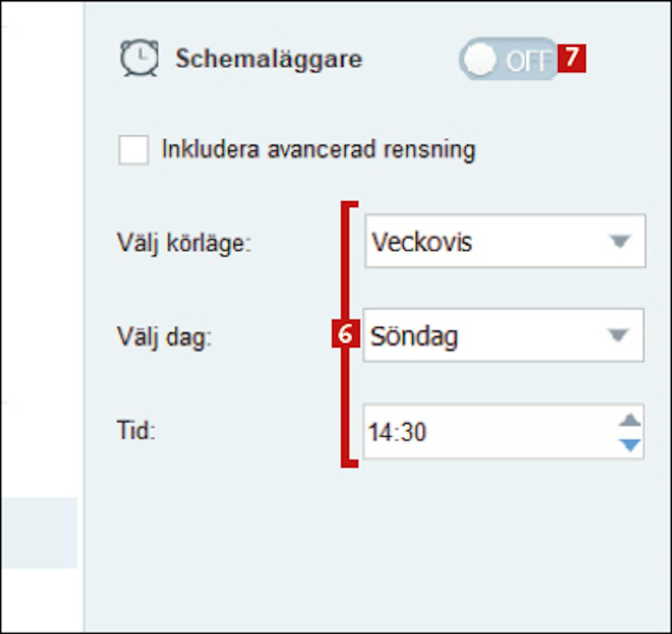Click the arrow on Söndag dropdown
Image resolution: width=672 pixels, height=634 pixels.
(x=618, y=335)
